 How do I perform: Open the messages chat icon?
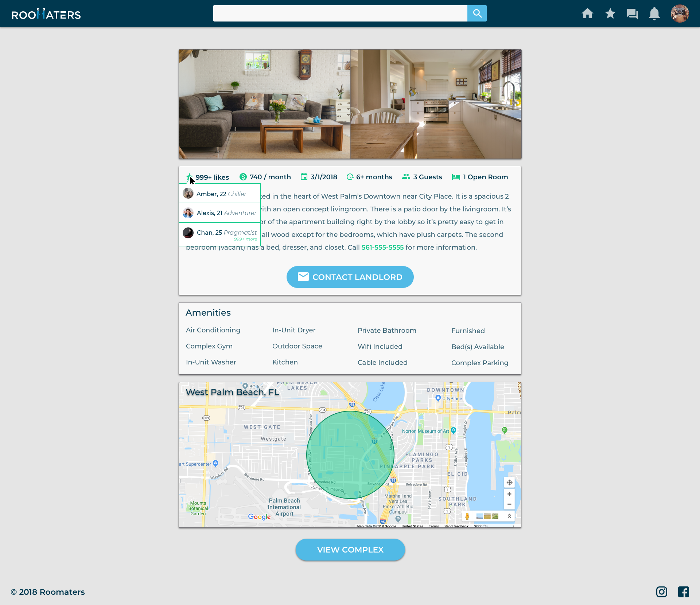pos(632,14)
